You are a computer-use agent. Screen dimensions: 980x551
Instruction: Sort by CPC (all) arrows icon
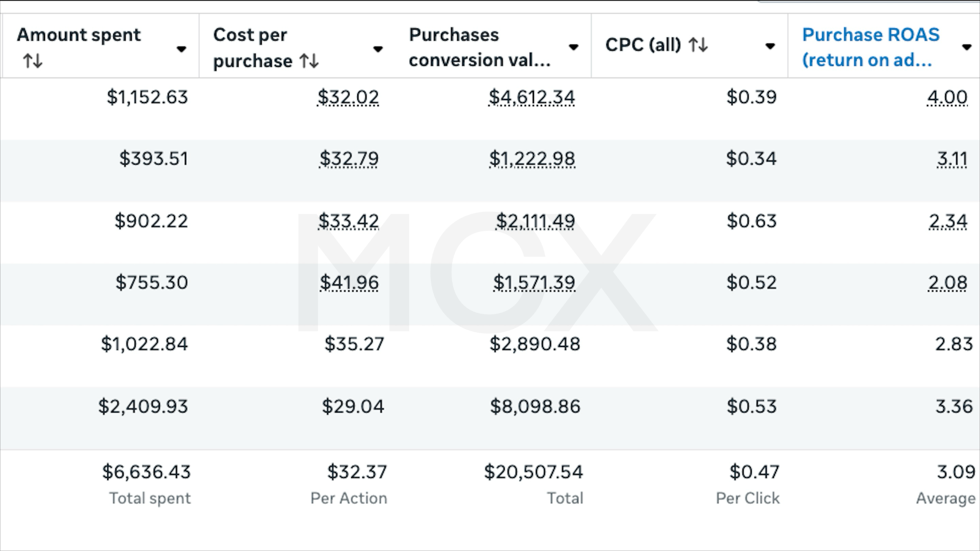698,45
